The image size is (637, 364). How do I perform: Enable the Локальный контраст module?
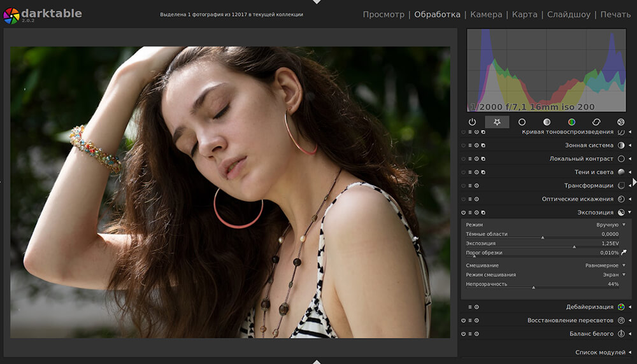(464, 159)
